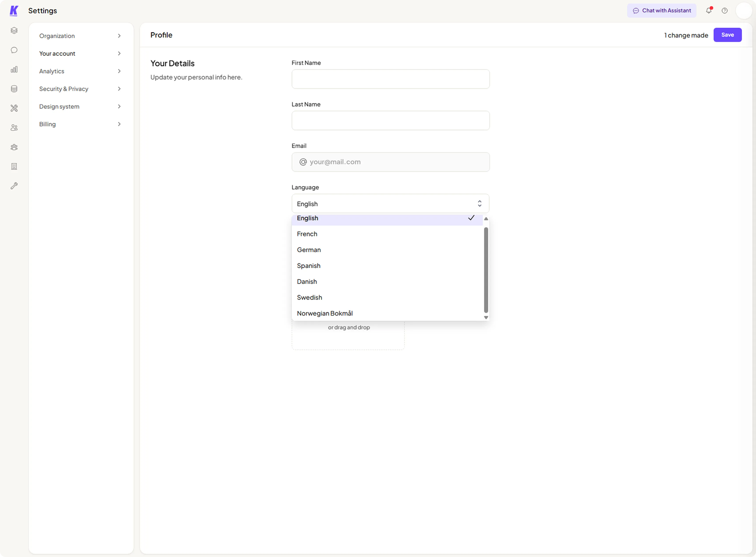
Task: Choose German from the language list
Action: 387,250
